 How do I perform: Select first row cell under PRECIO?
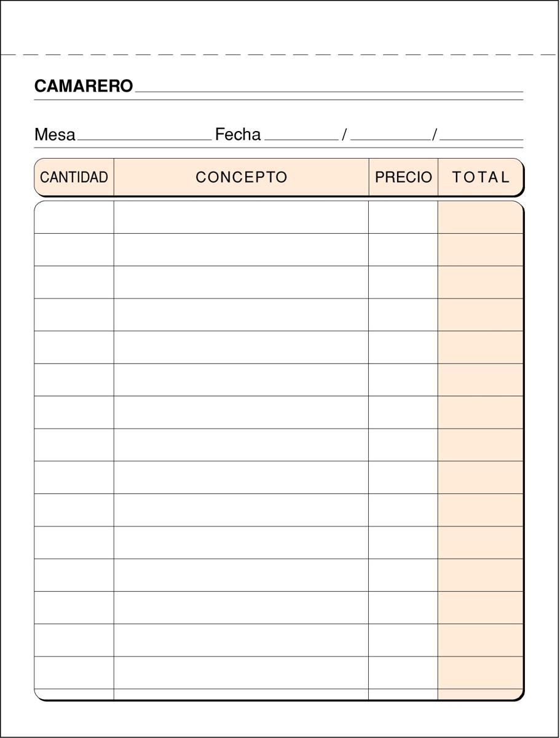coord(403,218)
